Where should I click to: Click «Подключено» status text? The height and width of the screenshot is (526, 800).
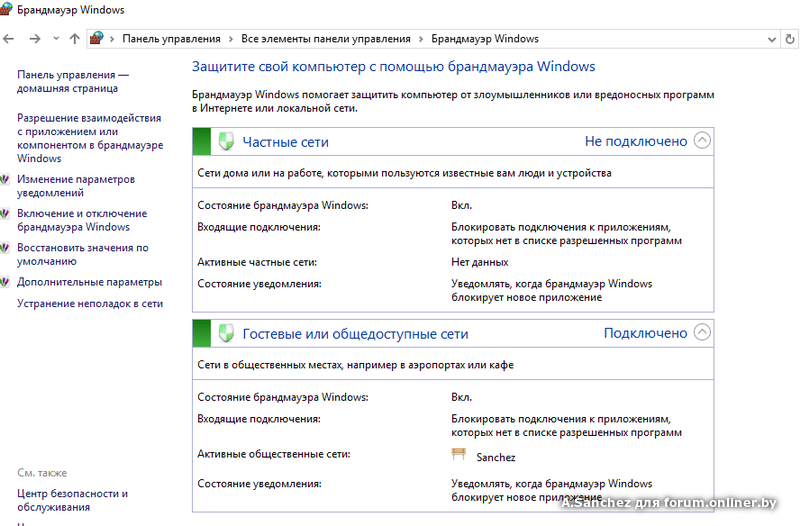(645, 333)
